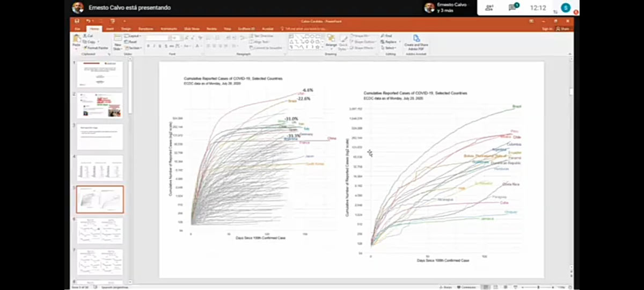Switch to the Transitions tab
The height and width of the screenshot is (290, 644).
point(145,28)
